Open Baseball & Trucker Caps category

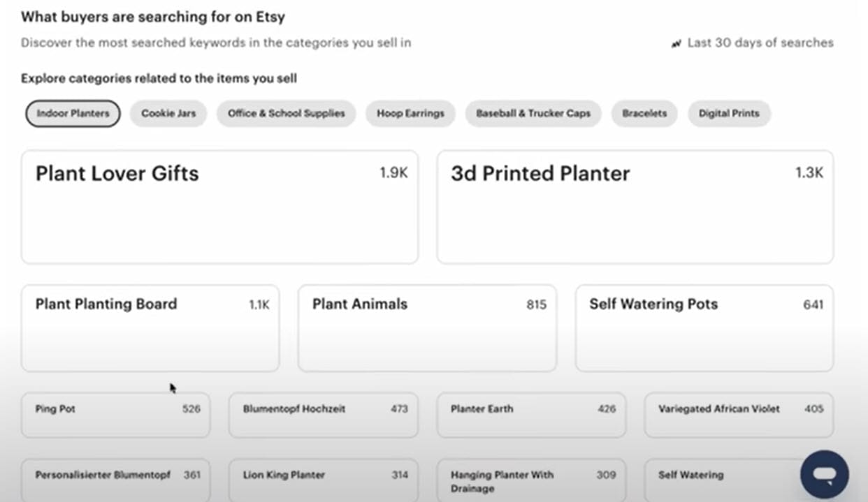533,113
